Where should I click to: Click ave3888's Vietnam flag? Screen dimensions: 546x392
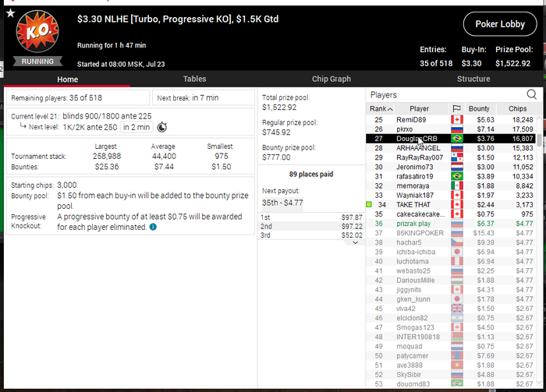tap(457, 366)
